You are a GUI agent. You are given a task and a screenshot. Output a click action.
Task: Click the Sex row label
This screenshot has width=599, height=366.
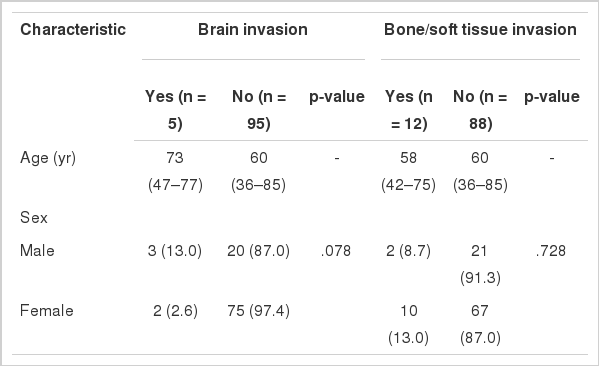tap(34, 217)
